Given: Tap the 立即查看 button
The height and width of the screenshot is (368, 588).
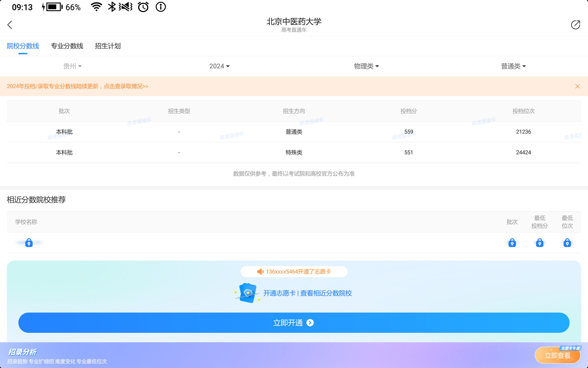Looking at the screenshot, I should point(557,355).
